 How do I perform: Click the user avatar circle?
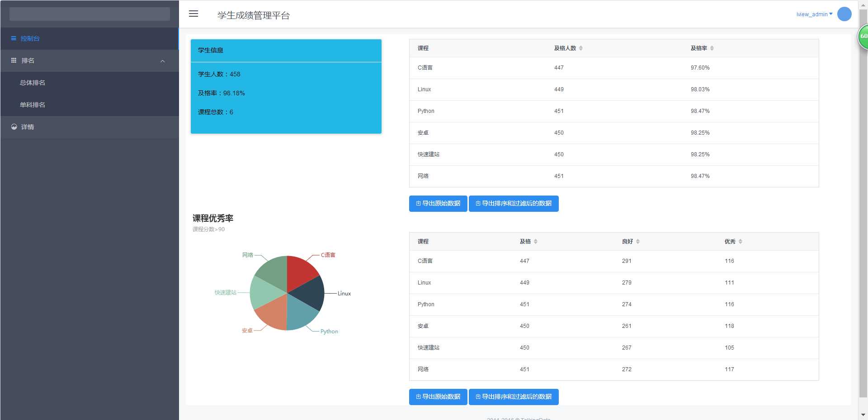click(x=844, y=14)
